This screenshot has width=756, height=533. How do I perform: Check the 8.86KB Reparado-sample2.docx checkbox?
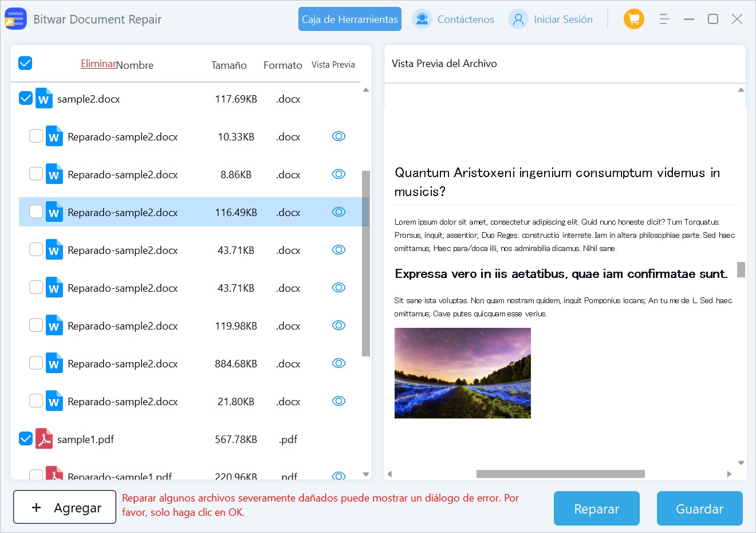click(36, 174)
